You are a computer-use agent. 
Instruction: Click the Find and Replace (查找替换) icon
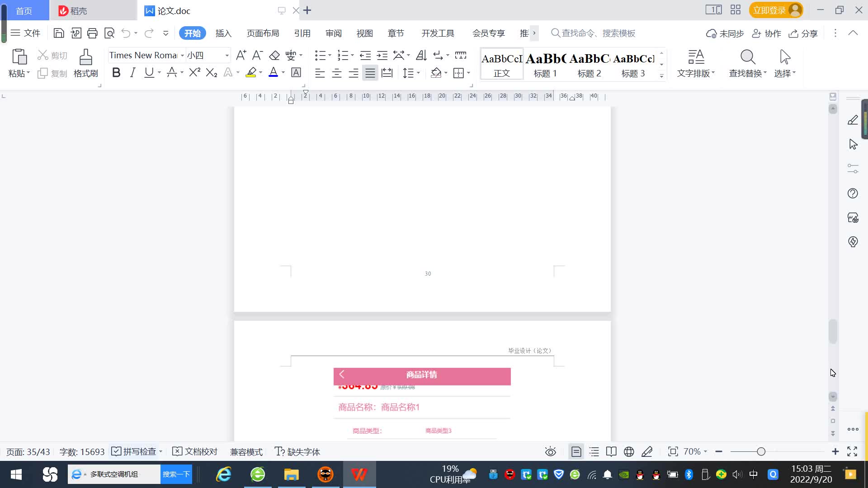tap(747, 57)
